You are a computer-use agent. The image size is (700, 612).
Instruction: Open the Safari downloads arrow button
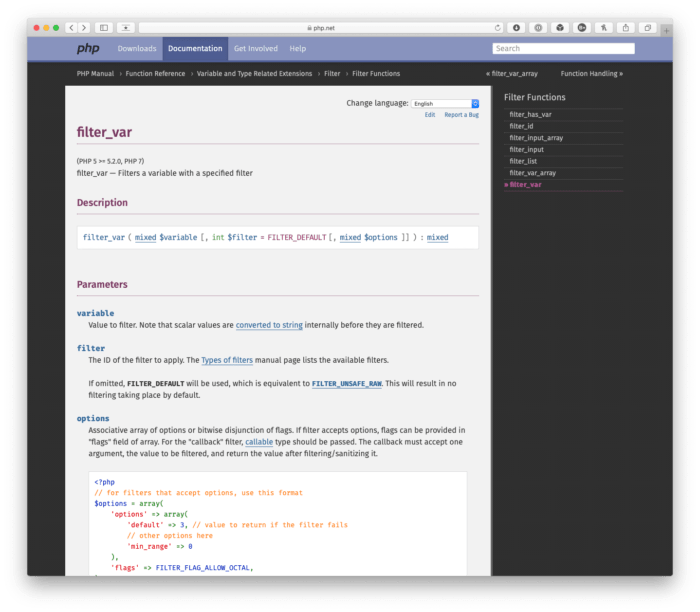coord(516,28)
